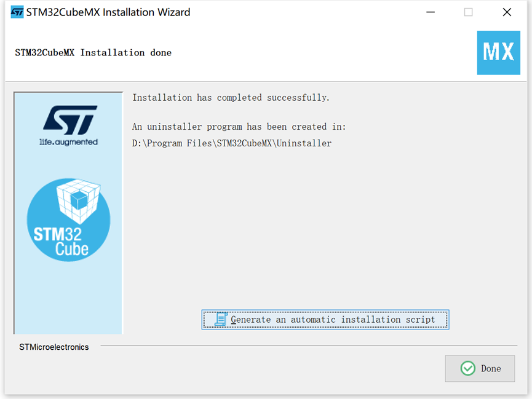Click the ST life.augmented logo
The image size is (532, 399).
70,125
